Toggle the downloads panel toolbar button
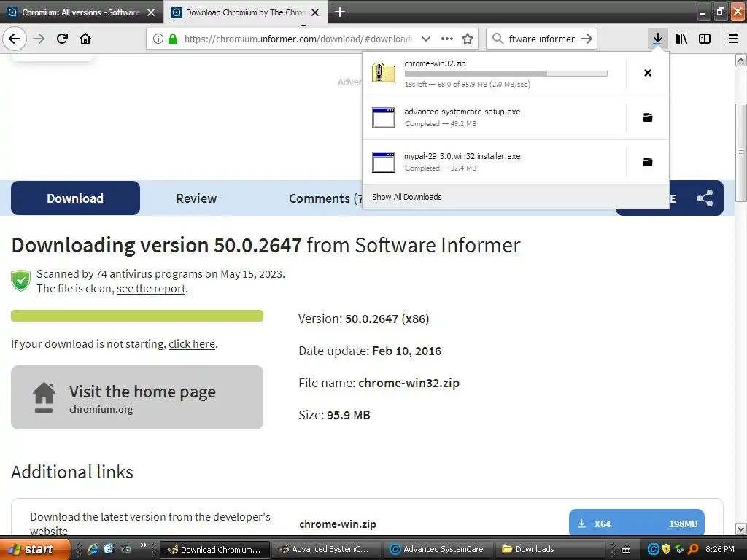 click(x=657, y=39)
